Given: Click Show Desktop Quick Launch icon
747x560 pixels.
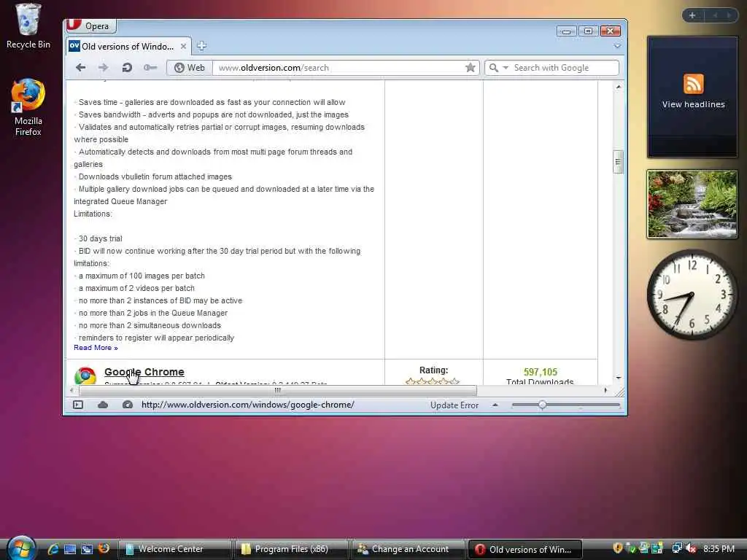Looking at the screenshot, I should pyautogui.click(x=70, y=549).
